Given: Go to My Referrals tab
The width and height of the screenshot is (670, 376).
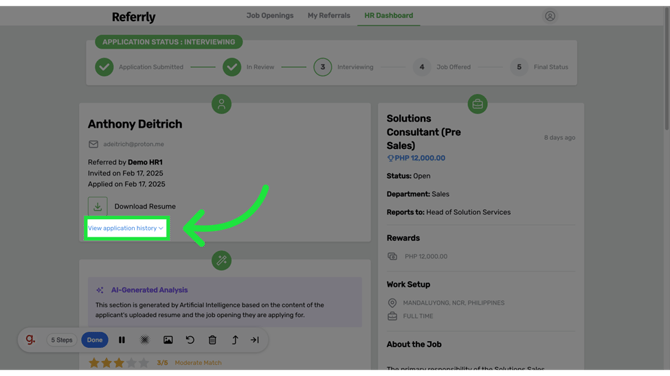Looking at the screenshot, I should click(329, 15).
